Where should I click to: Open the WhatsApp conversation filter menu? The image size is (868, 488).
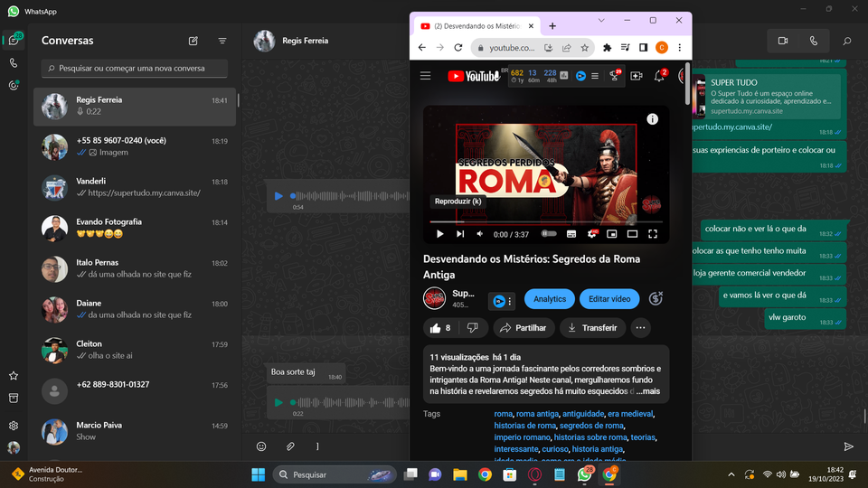(x=222, y=41)
